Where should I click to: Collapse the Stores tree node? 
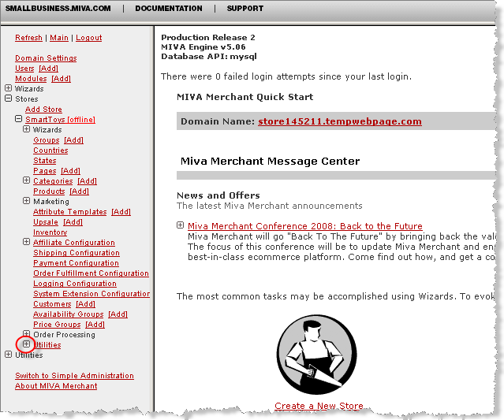[x=9, y=98]
